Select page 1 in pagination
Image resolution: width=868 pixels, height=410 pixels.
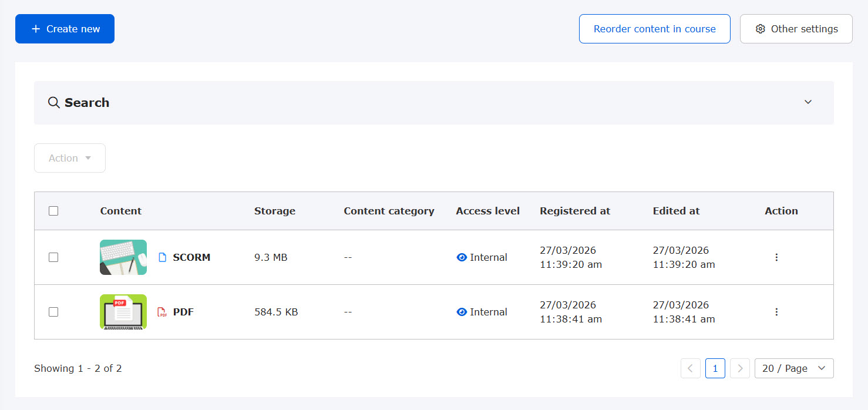coord(715,368)
